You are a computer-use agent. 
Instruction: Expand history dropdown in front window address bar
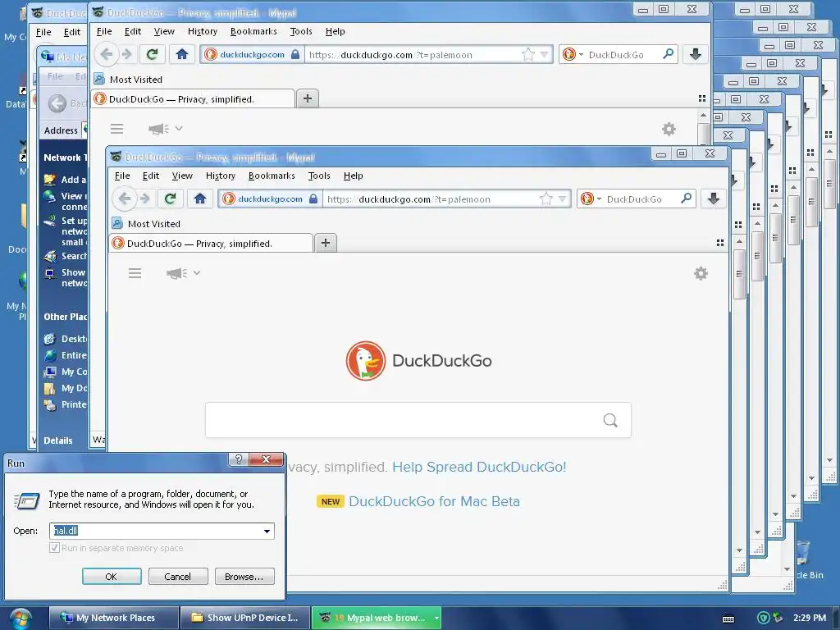pyautogui.click(x=562, y=199)
